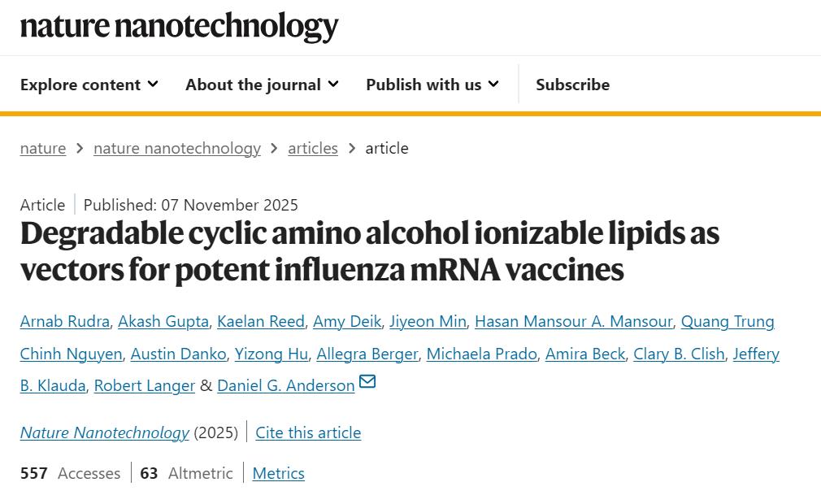
Task: Click Cite this article link
Action: click(x=308, y=432)
